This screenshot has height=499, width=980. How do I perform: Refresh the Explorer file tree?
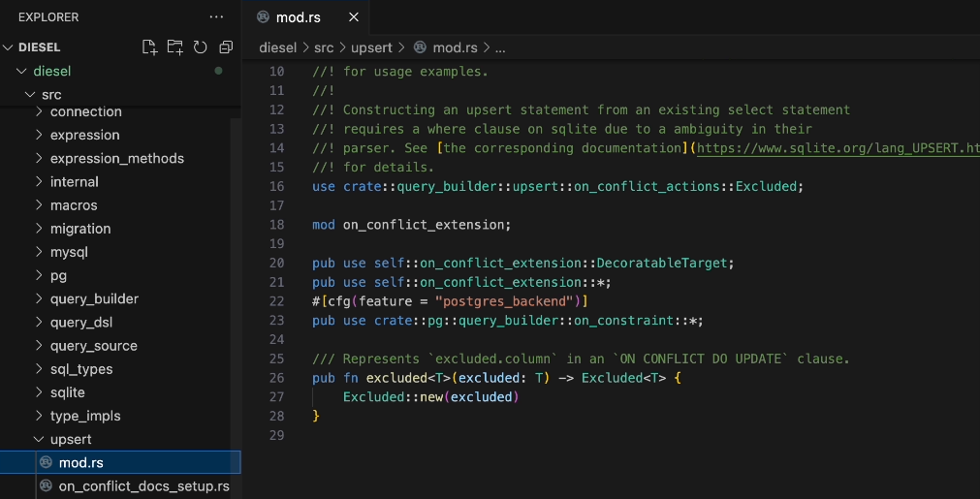click(x=200, y=47)
